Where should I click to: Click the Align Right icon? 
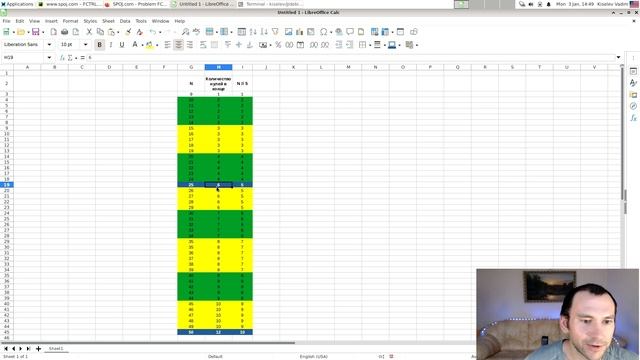point(190,44)
